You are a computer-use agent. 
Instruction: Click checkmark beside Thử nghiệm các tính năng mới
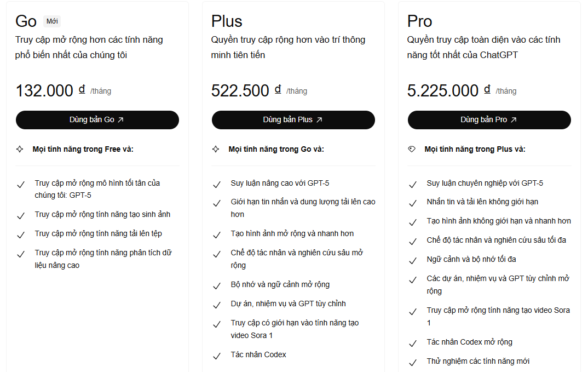pos(413,362)
